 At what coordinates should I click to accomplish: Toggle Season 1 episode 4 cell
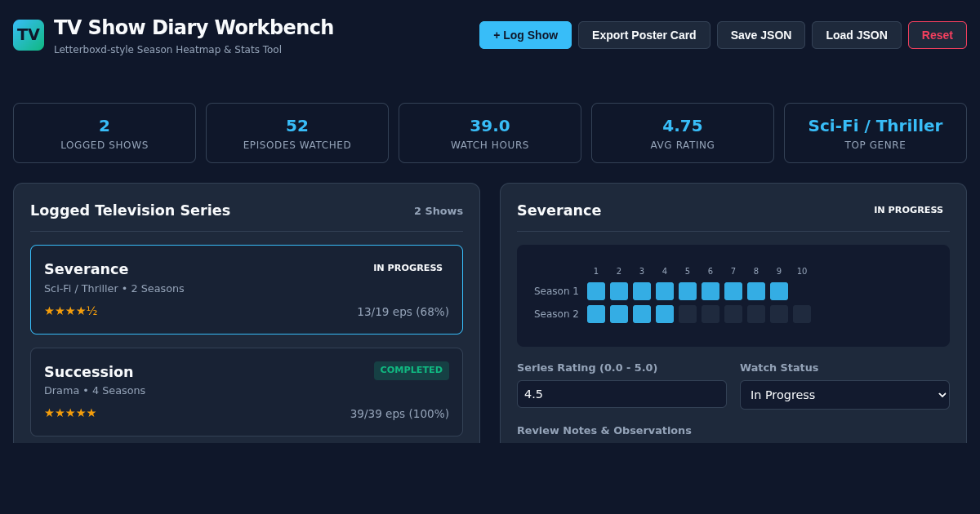[665, 291]
